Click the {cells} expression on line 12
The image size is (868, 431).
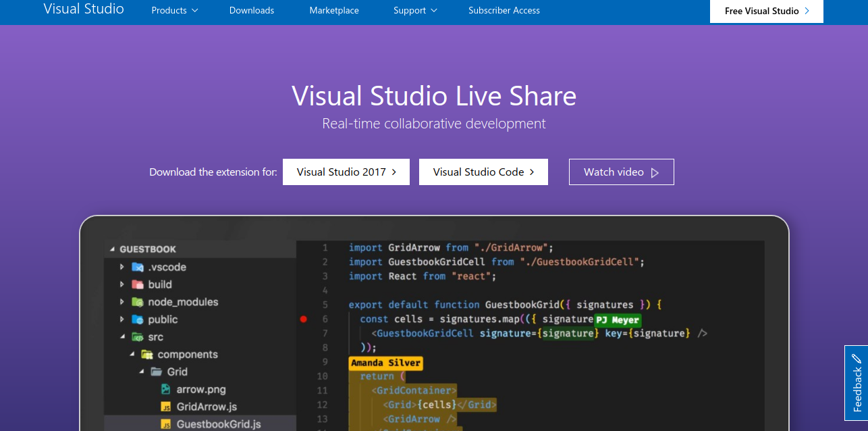coord(437,405)
